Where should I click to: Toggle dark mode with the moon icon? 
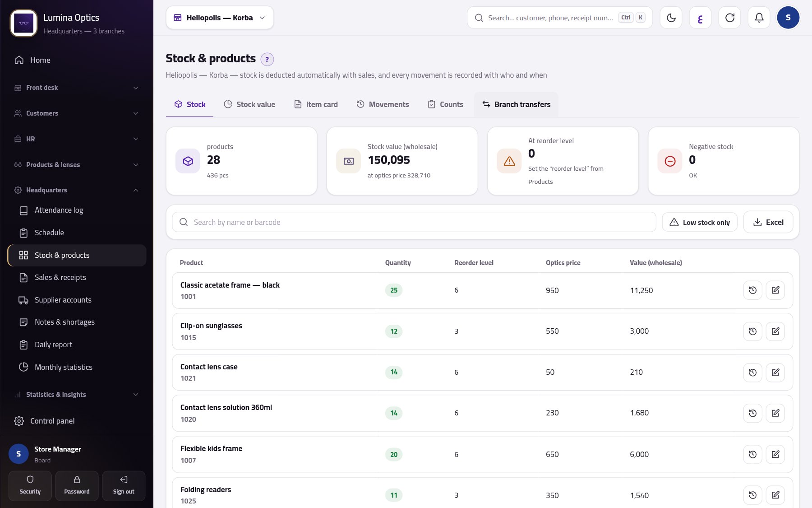pos(671,18)
